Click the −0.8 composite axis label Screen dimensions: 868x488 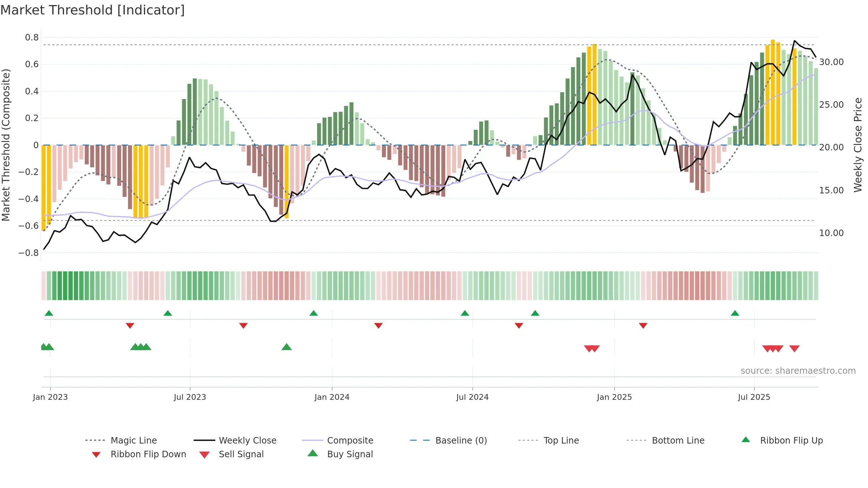tap(29, 253)
